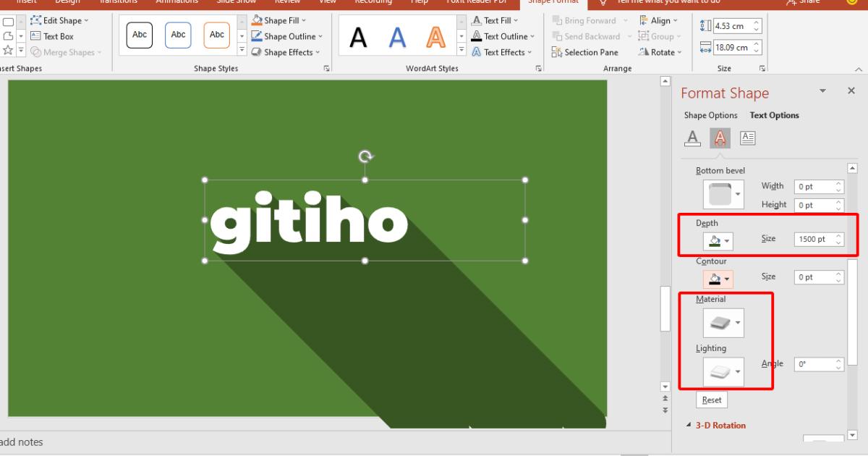Increase the Depth Size with the up arrow
Screen dimensions: 868x456
[838, 235]
